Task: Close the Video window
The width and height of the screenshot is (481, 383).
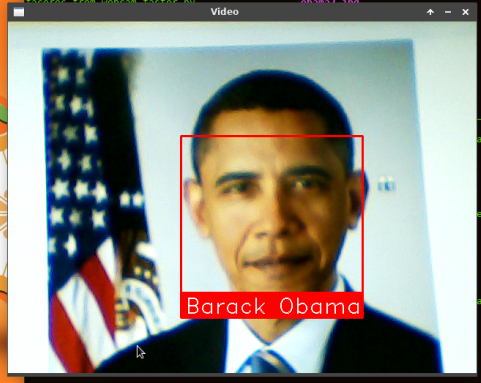Action: (466, 12)
